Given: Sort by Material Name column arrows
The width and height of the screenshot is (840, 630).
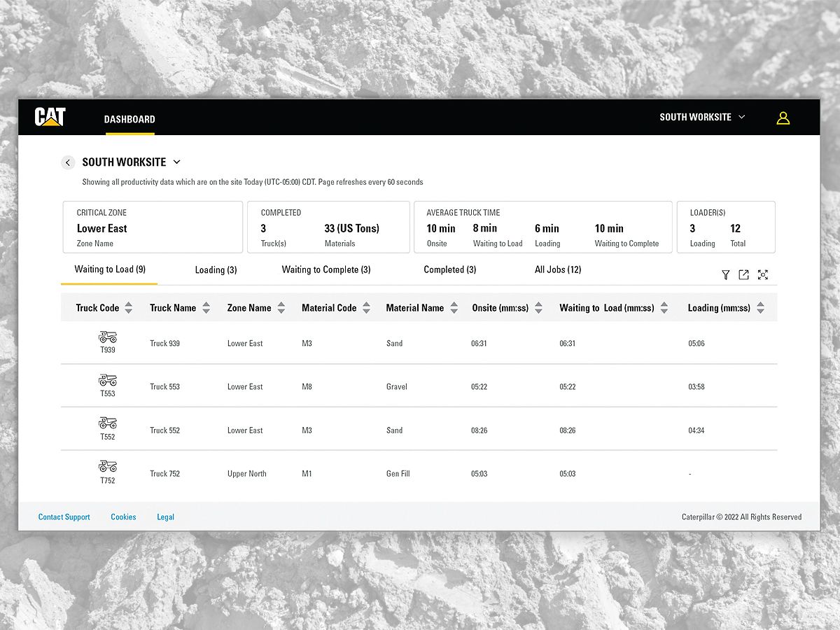Looking at the screenshot, I should [454, 308].
